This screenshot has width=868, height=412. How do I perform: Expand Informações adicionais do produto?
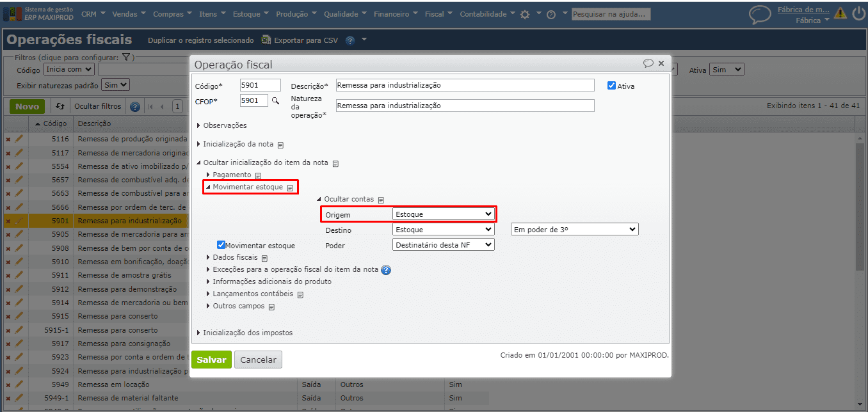point(269,281)
